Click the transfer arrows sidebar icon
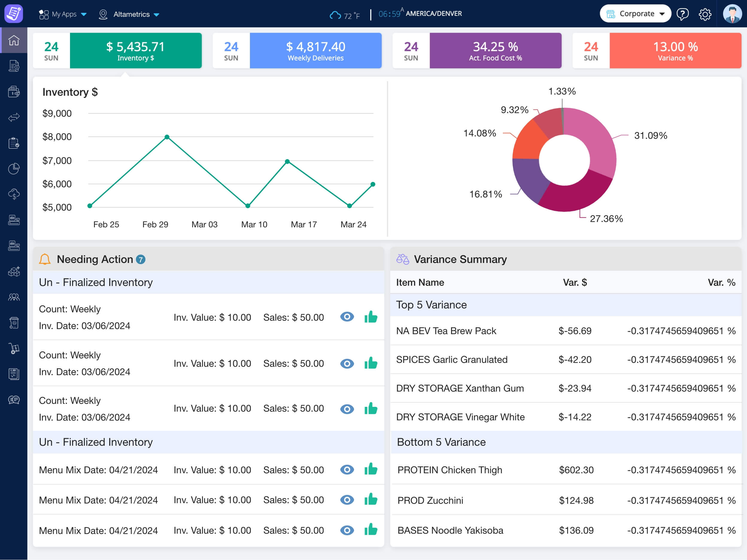Image resolution: width=747 pixels, height=560 pixels. coord(14,118)
